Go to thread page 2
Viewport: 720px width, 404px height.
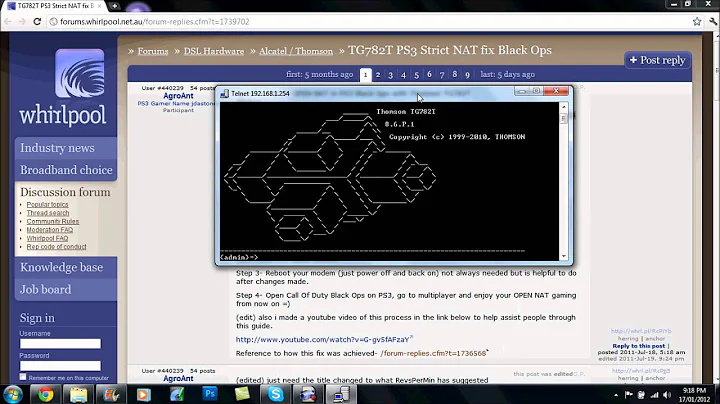[378, 74]
